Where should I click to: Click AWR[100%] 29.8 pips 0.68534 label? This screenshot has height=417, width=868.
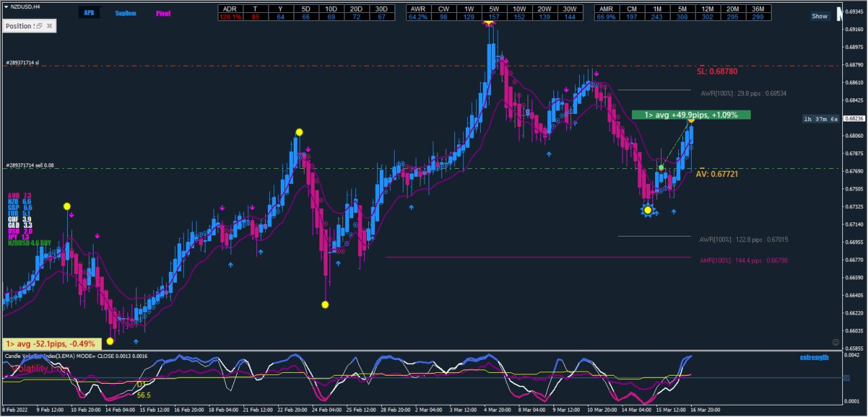pos(744,93)
